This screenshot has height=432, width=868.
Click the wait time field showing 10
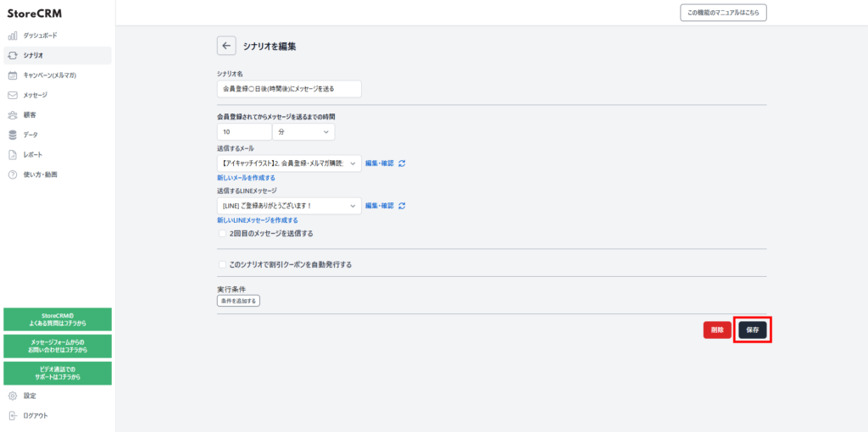244,131
